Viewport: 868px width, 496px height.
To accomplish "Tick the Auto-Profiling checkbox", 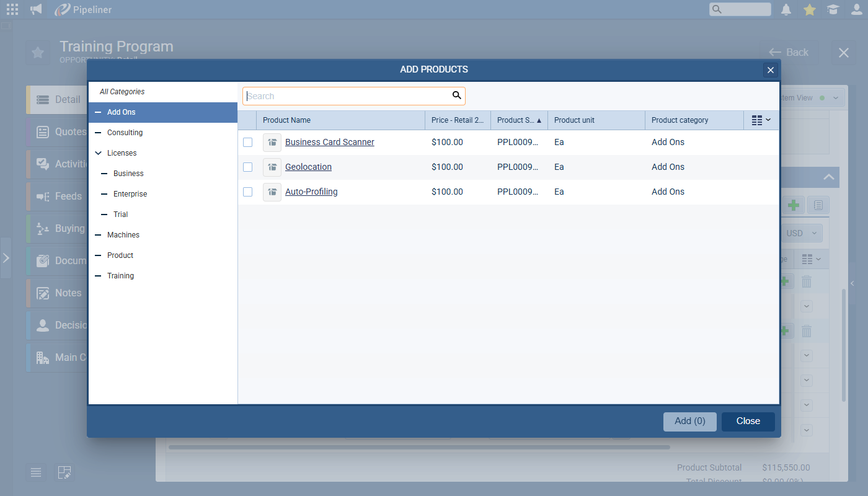I will coord(248,192).
